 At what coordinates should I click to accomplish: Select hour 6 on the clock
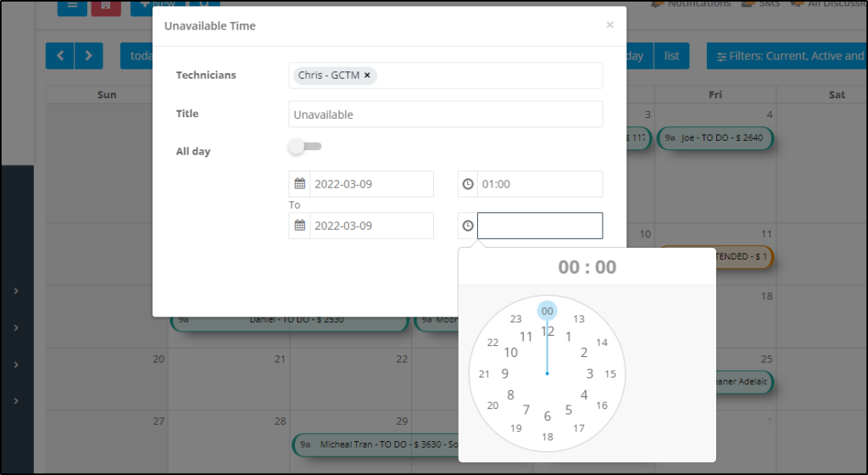coord(547,416)
